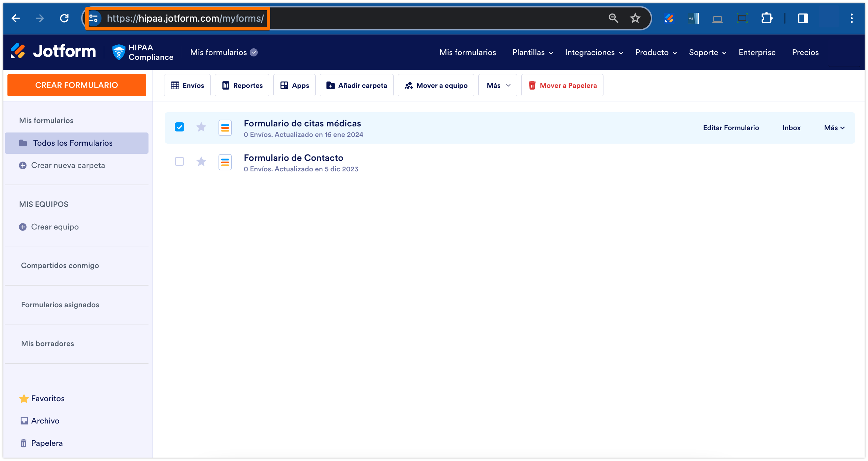
Task: Click the laptop extension icon
Action: pos(717,19)
